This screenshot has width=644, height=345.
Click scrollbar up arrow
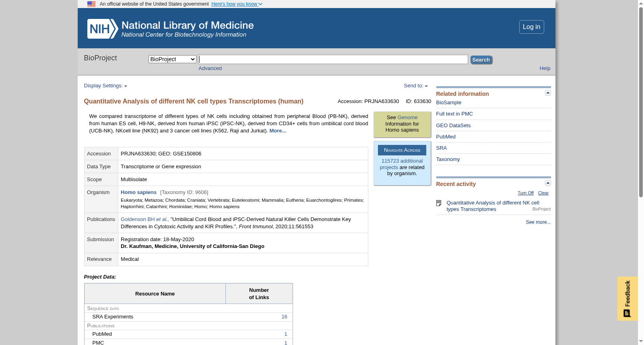(x=641, y=3)
